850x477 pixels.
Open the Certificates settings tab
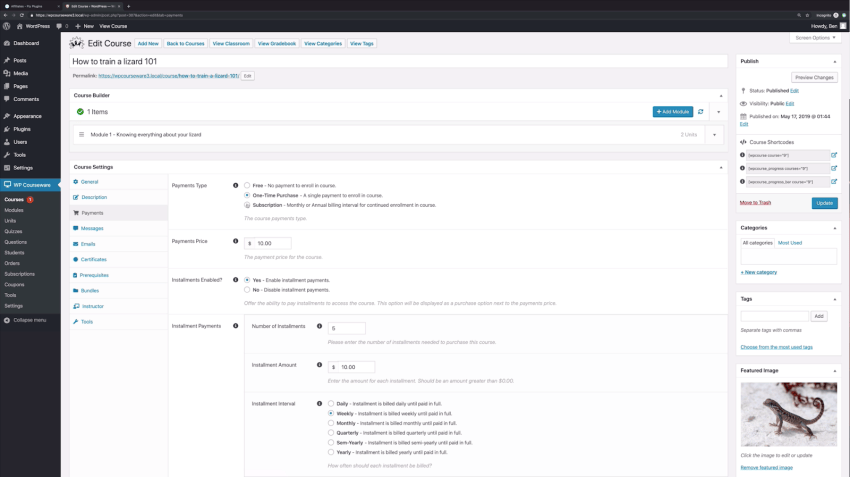point(93,259)
